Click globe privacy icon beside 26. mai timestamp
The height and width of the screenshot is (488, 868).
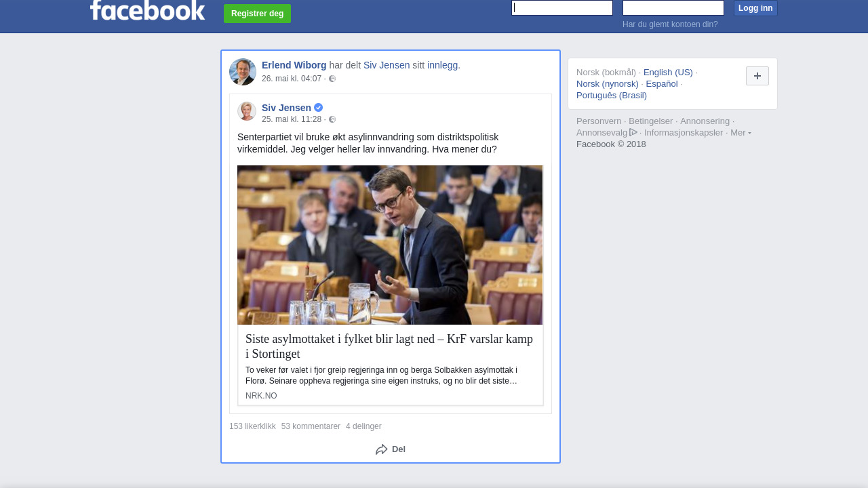point(332,79)
